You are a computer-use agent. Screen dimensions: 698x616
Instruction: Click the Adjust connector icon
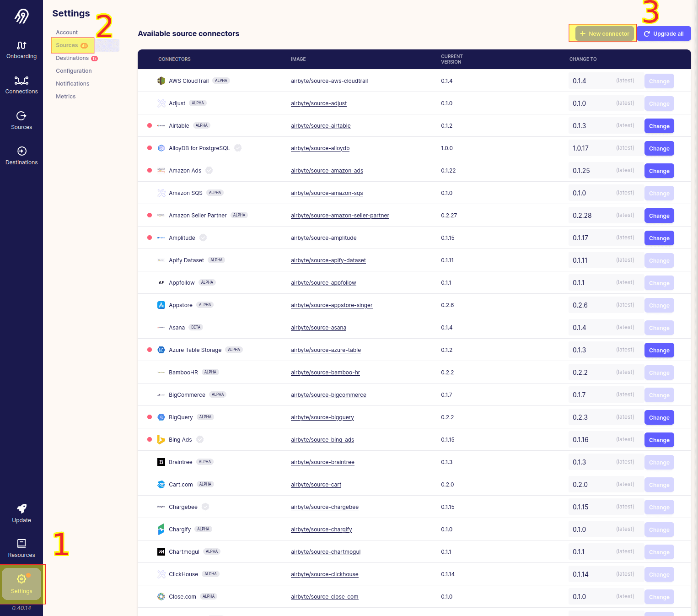[x=161, y=103]
